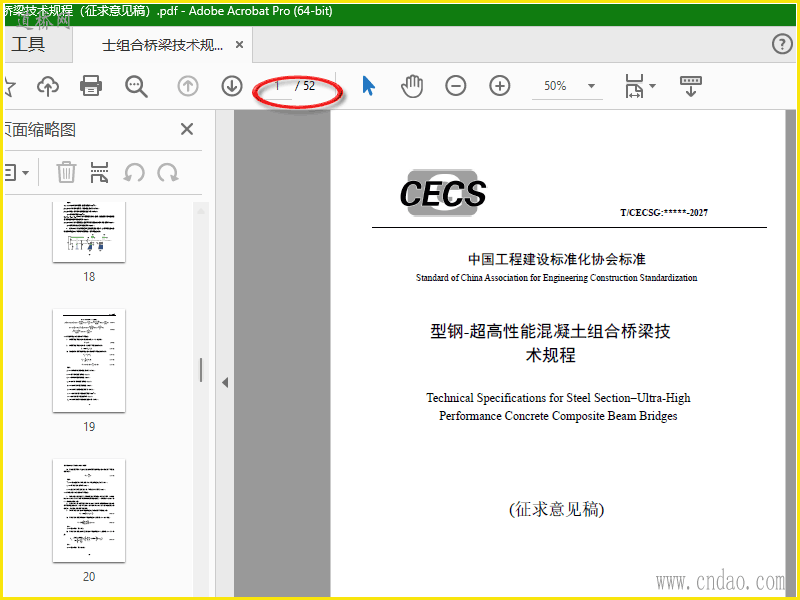Select page 19 thumbnail
Viewport: 800px width, 600px height.
pyautogui.click(x=89, y=361)
